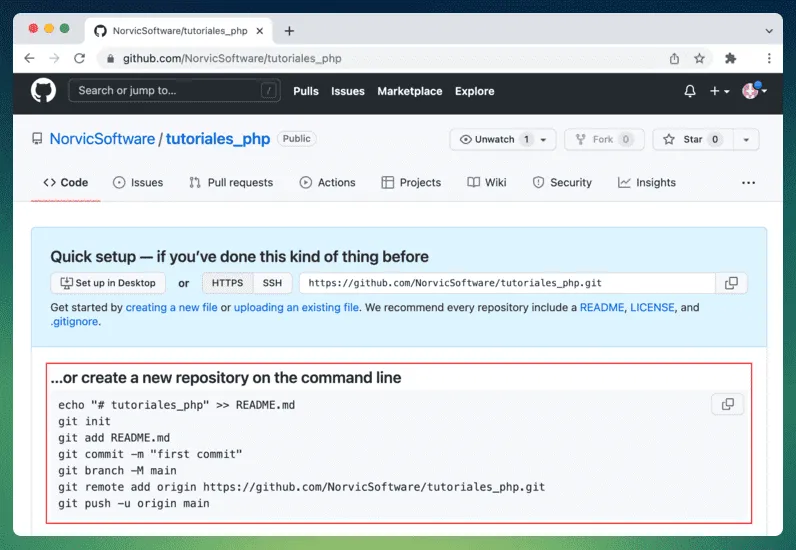Click the repository URL text field
Screen dimensions: 796x550
click(507, 283)
